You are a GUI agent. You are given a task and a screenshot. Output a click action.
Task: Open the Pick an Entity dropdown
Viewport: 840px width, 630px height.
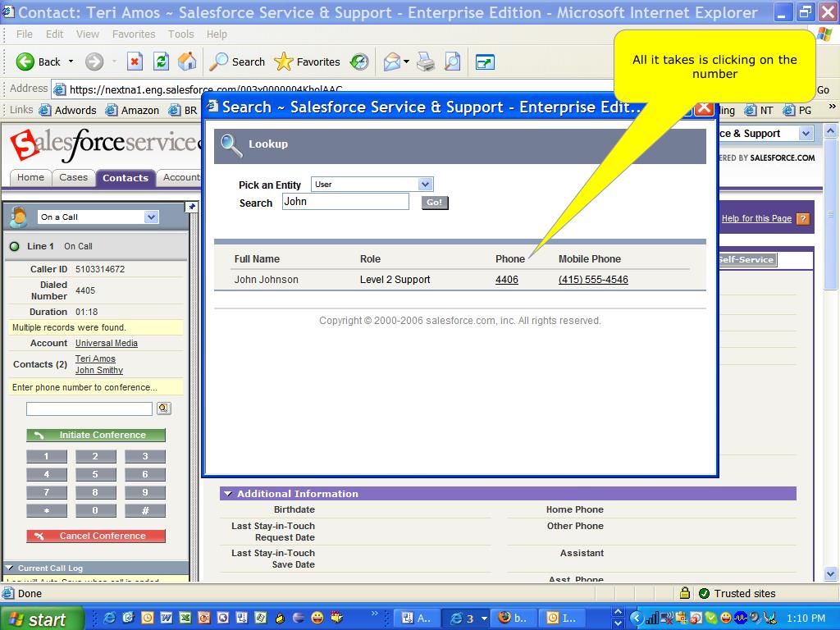(426, 185)
